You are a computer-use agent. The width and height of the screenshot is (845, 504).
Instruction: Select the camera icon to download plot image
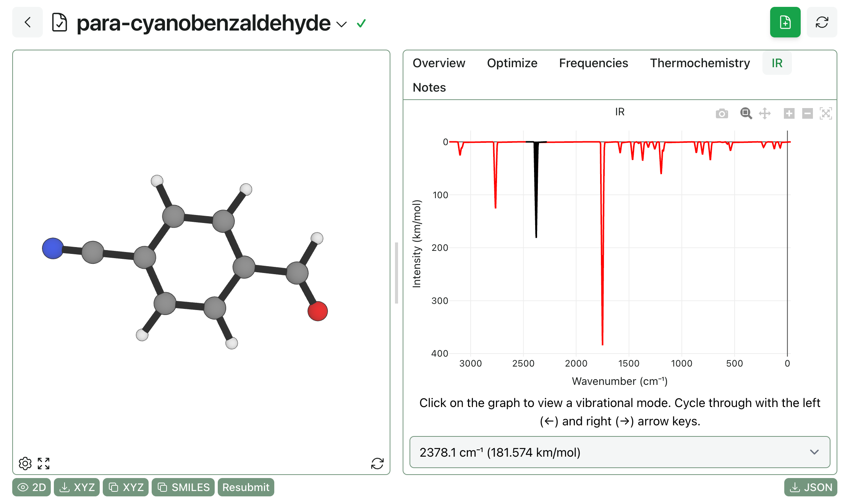pyautogui.click(x=722, y=113)
